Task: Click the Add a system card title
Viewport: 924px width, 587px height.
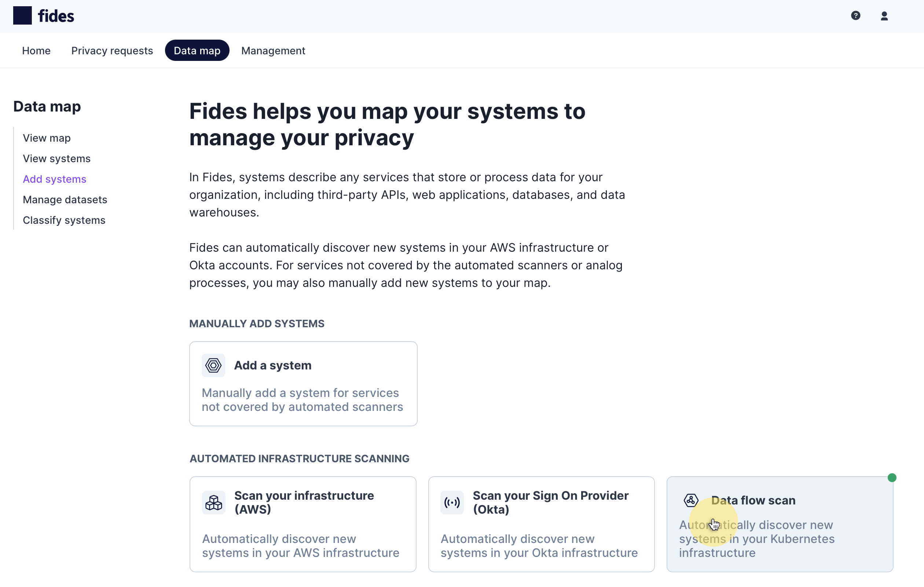Action: [273, 365]
